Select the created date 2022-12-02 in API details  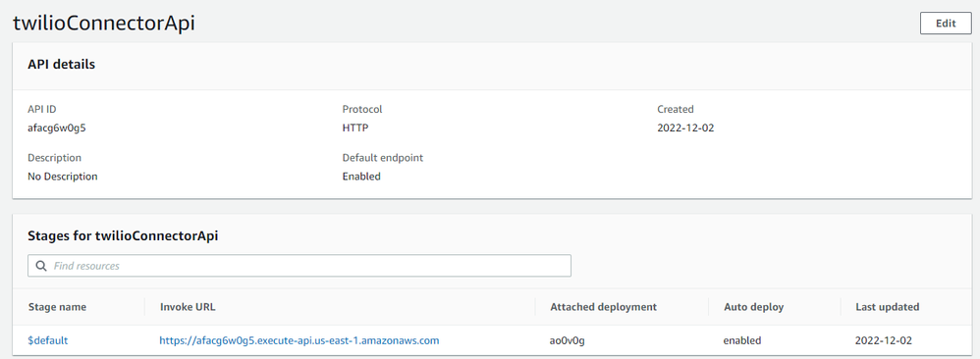[685, 128]
